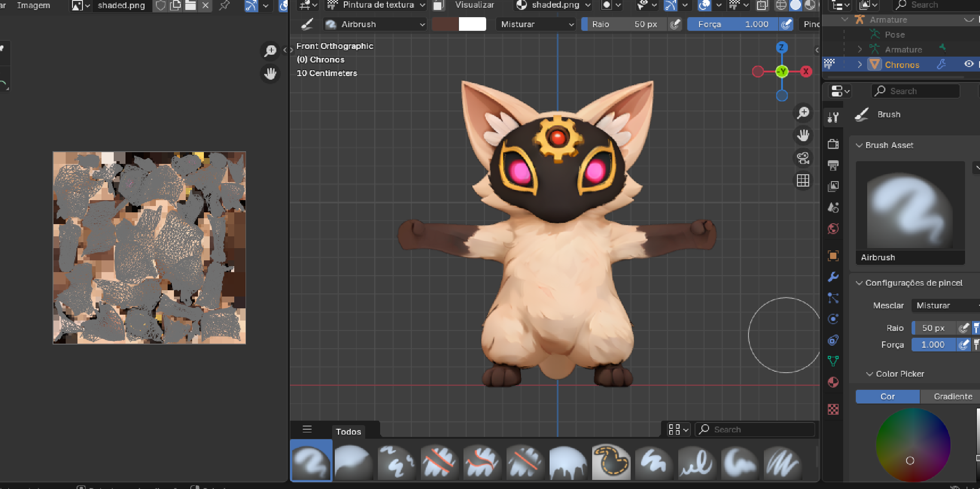The image size is (980, 489).
Task: Open the Texture checker properties tab
Action: click(x=833, y=409)
